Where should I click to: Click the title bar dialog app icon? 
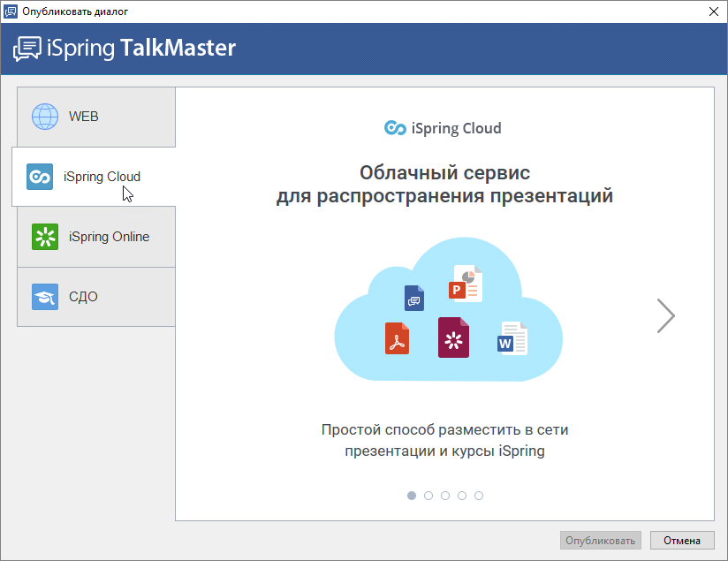pyautogui.click(x=11, y=11)
